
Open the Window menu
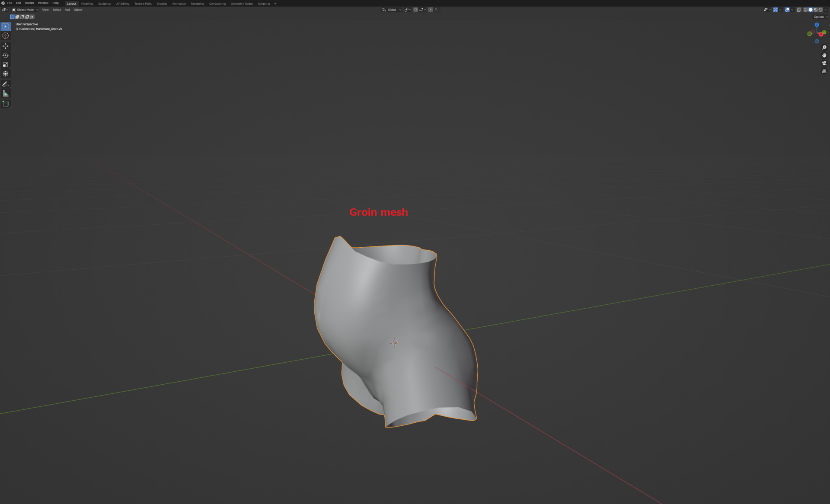click(43, 3)
